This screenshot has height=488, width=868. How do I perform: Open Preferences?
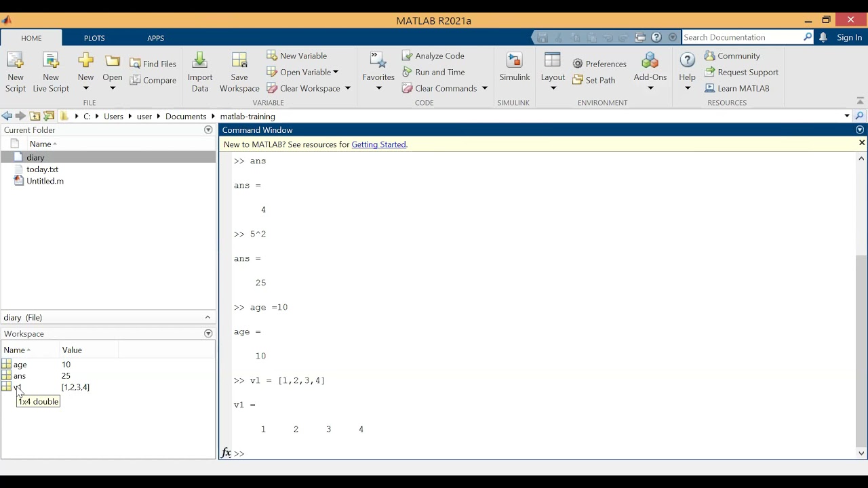599,64
